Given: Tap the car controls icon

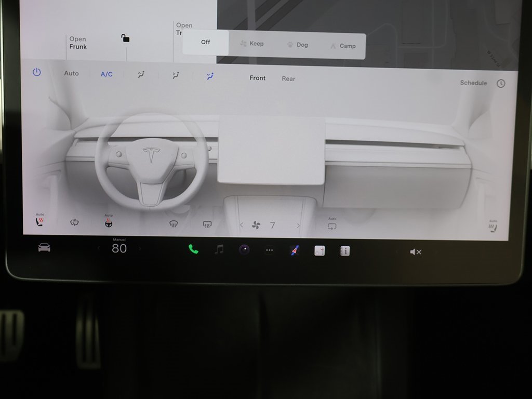Looking at the screenshot, I should tap(44, 248).
